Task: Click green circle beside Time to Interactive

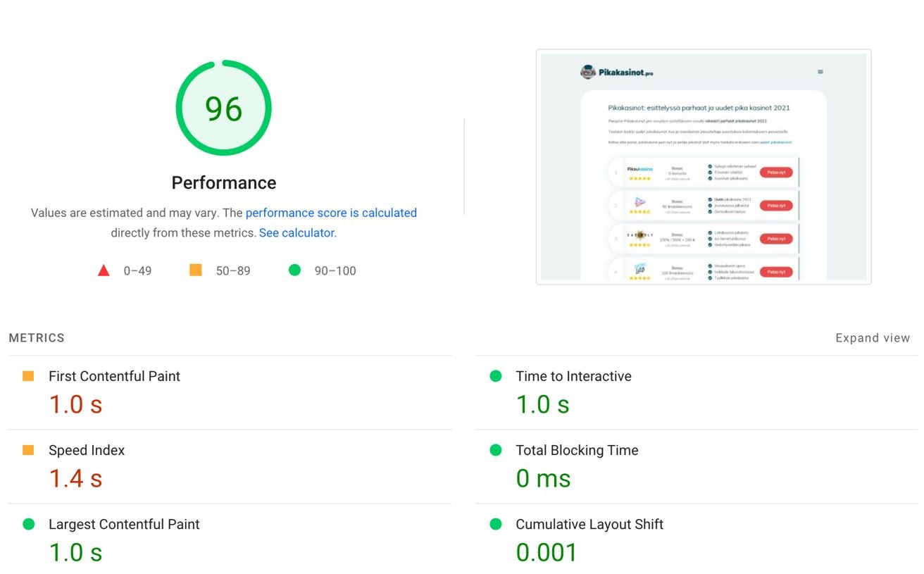Action: [496, 376]
